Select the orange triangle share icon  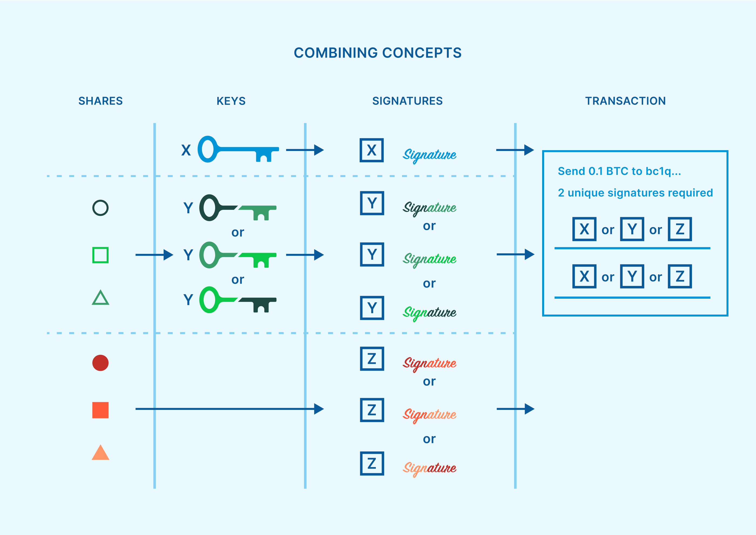pos(100,453)
